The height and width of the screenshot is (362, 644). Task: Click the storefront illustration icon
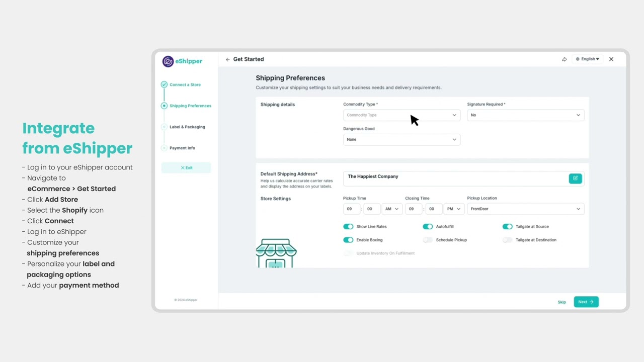pos(276,253)
